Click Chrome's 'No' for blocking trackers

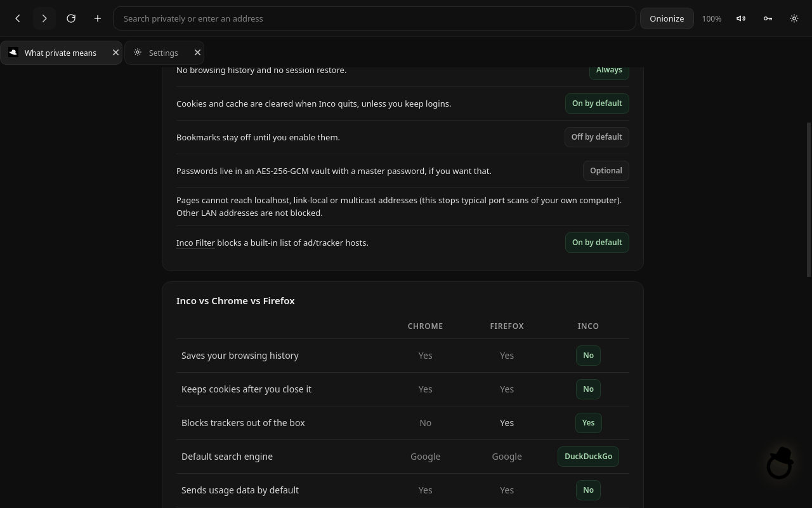(425, 423)
